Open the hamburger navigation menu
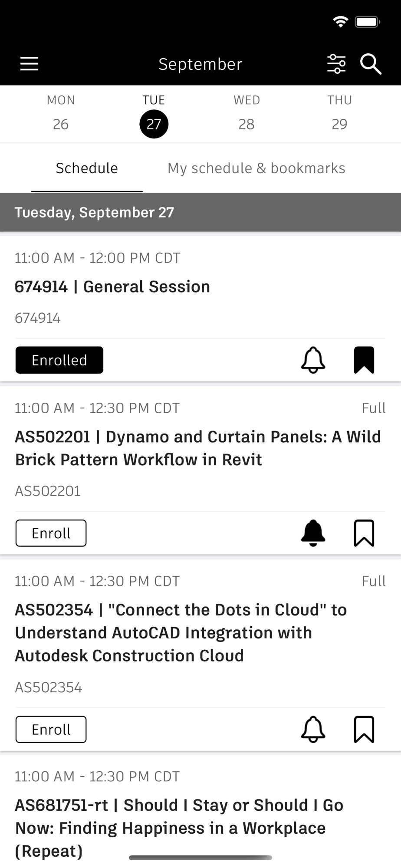 pyautogui.click(x=30, y=64)
